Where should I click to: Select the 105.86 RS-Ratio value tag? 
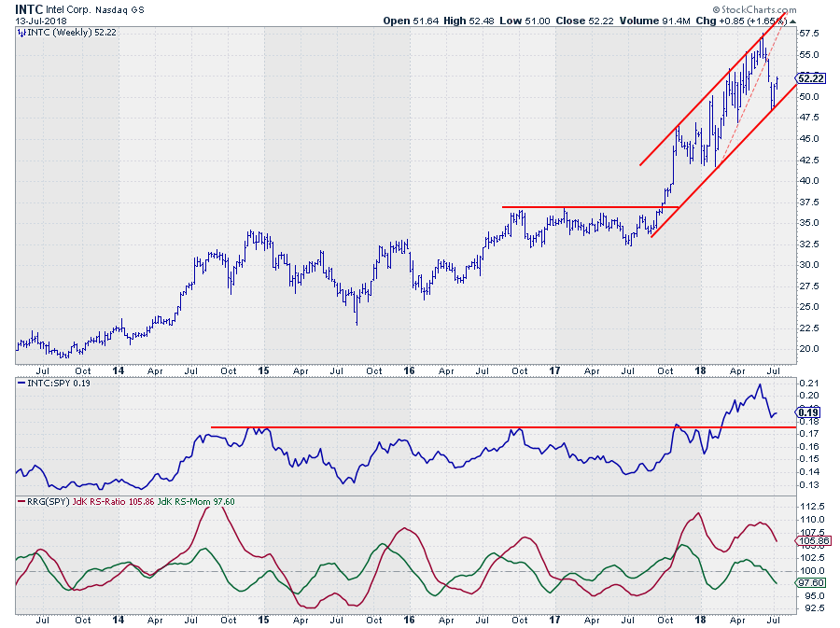[x=807, y=540]
